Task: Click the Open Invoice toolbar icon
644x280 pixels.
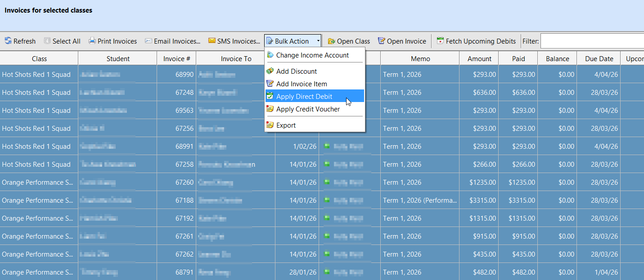Action: tap(382, 41)
